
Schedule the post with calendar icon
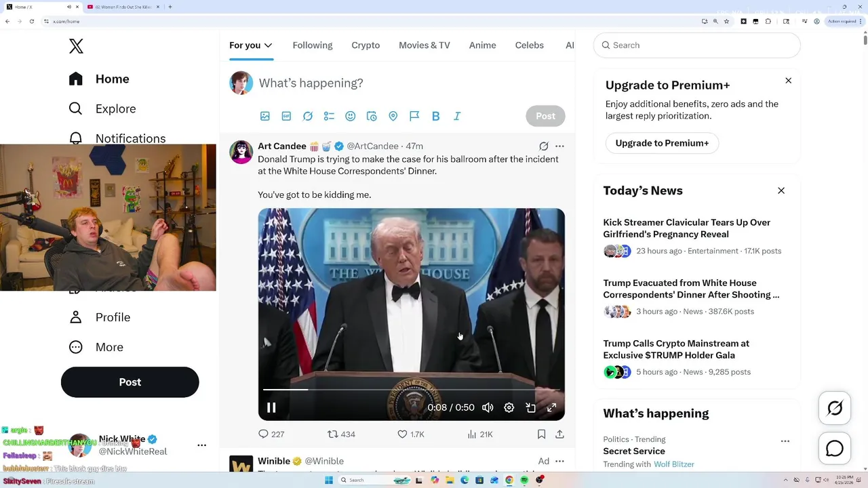tap(372, 117)
